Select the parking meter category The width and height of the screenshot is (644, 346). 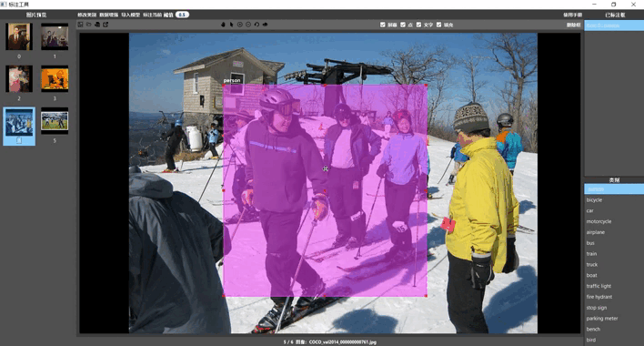[x=614, y=319]
